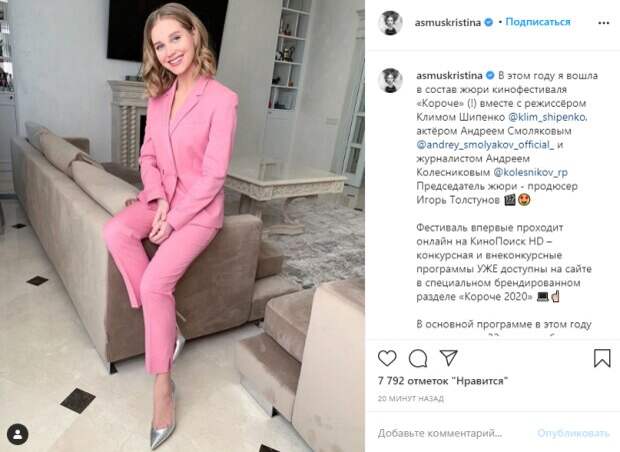Click the Опубликовать post comment button

point(573,433)
